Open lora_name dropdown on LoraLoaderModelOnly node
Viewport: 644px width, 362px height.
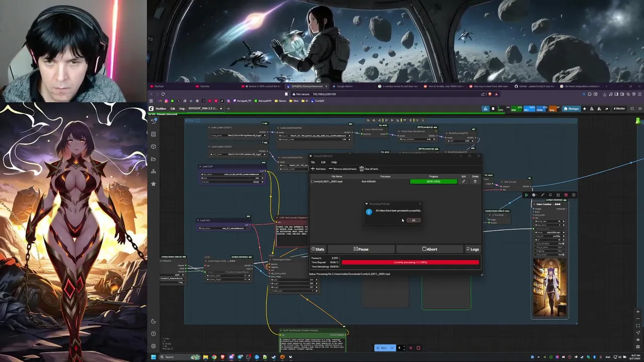(x=314, y=136)
